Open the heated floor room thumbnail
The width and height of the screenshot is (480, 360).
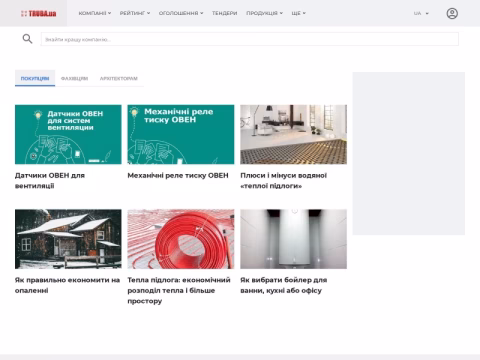click(x=293, y=134)
